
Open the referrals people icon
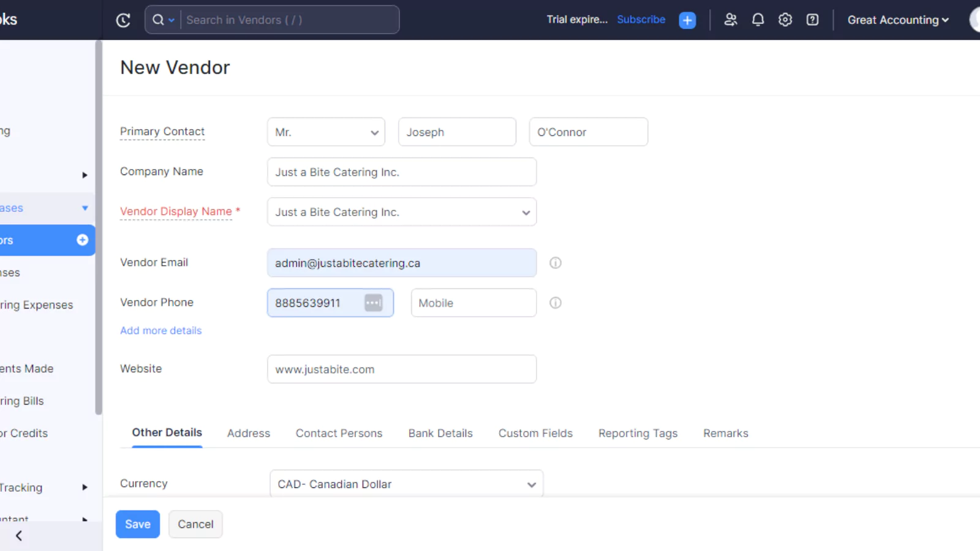pos(730,20)
